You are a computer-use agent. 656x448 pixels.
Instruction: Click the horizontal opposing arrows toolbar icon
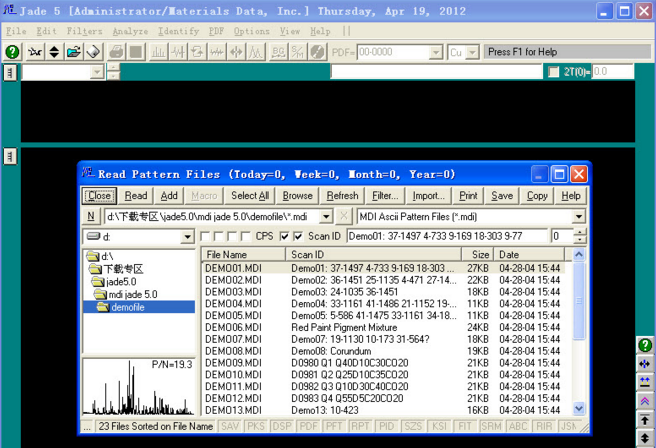pyautogui.click(x=236, y=52)
